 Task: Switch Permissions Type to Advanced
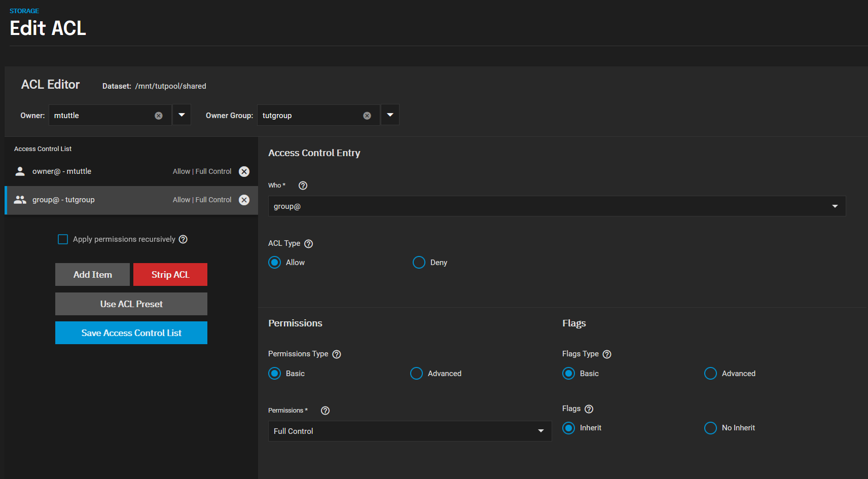point(416,373)
